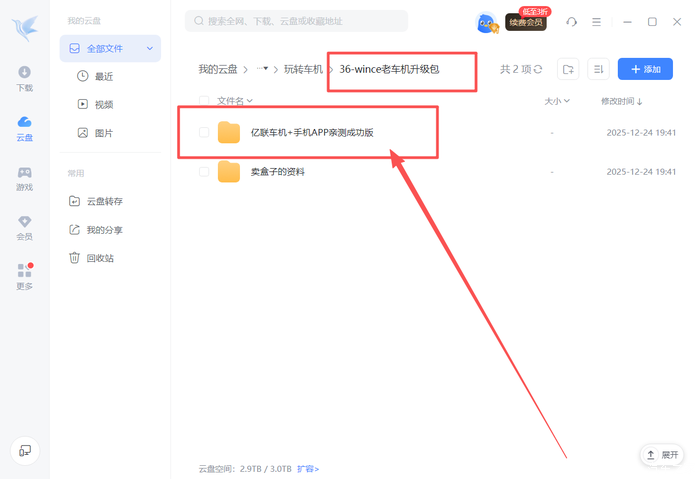Click the Xunlei bird logo
This screenshot has height=479, width=700.
click(25, 28)
